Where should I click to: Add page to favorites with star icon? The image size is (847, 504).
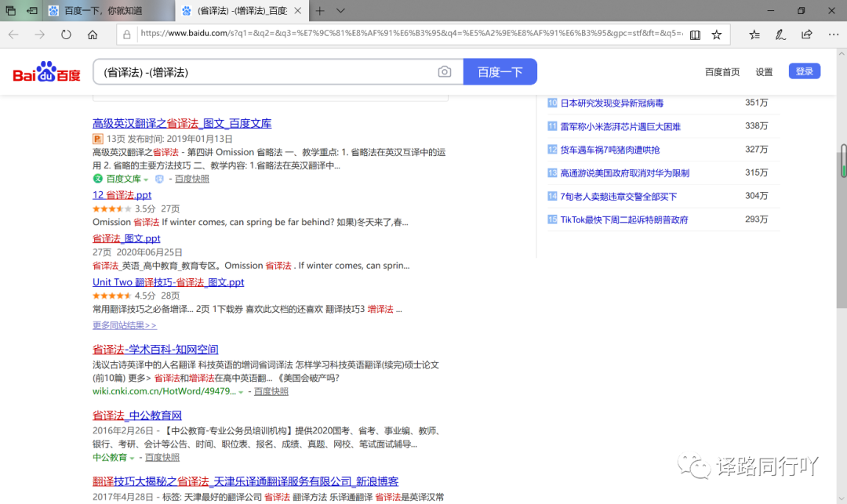(716, 35)
